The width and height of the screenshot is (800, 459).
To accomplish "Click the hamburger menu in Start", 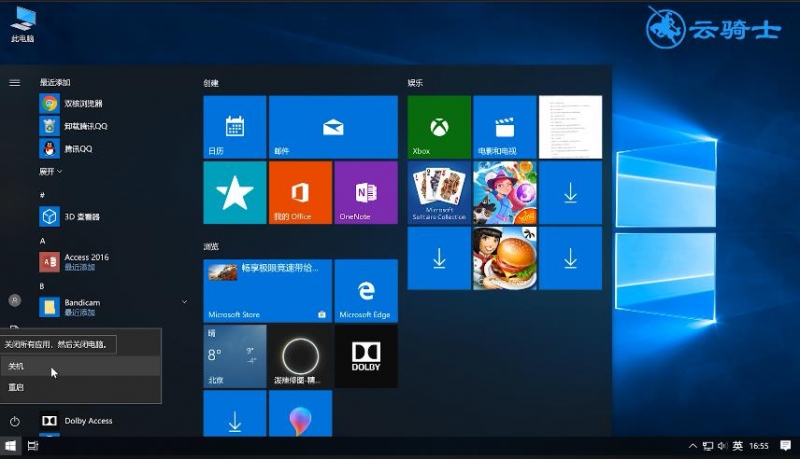I will coord(15,83).
